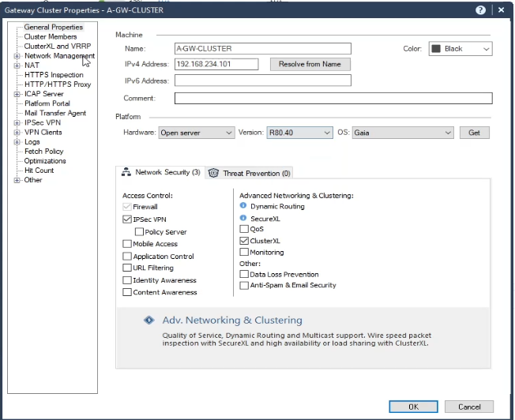The height and width of the screenshot is (420, 515).
Task: Switch to the Network Security (3) tab
Action: pyautogui.click(x=160, y=172)
